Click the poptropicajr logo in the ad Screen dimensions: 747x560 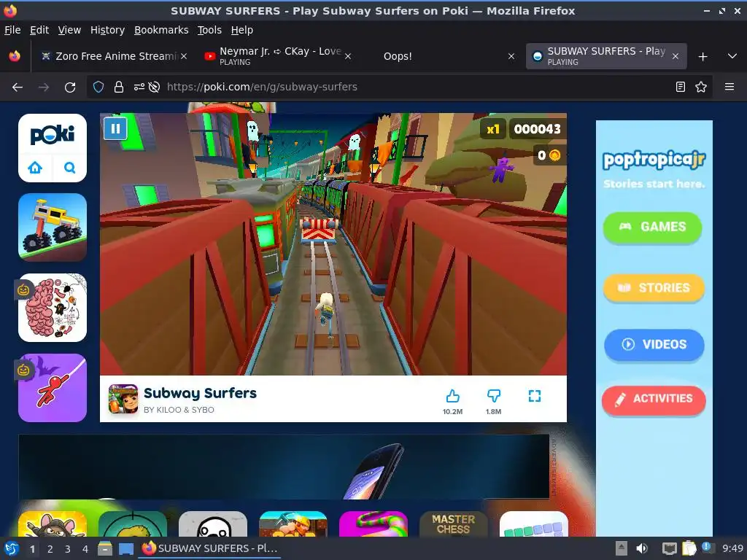[x=654, y=160]
